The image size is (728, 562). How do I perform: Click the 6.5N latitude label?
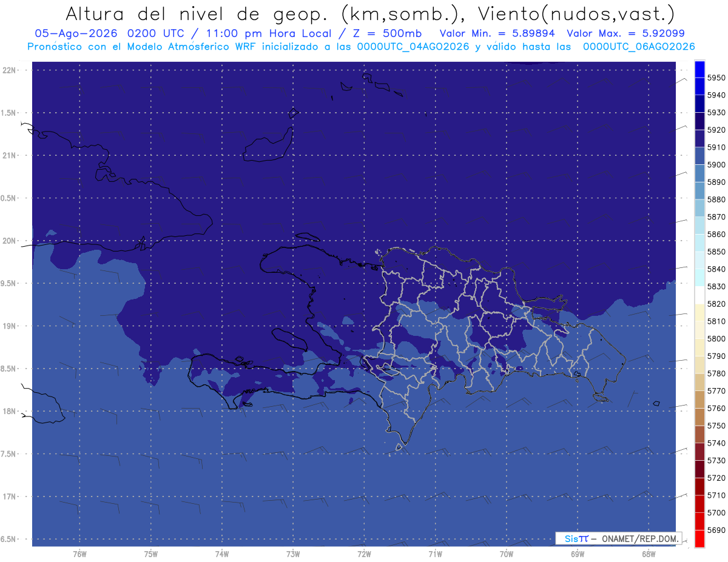click(9, 539)
